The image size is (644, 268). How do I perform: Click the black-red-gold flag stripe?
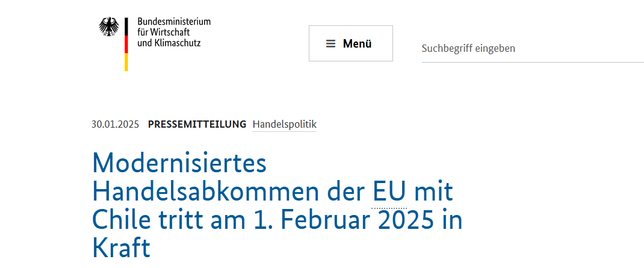[126, 44]
